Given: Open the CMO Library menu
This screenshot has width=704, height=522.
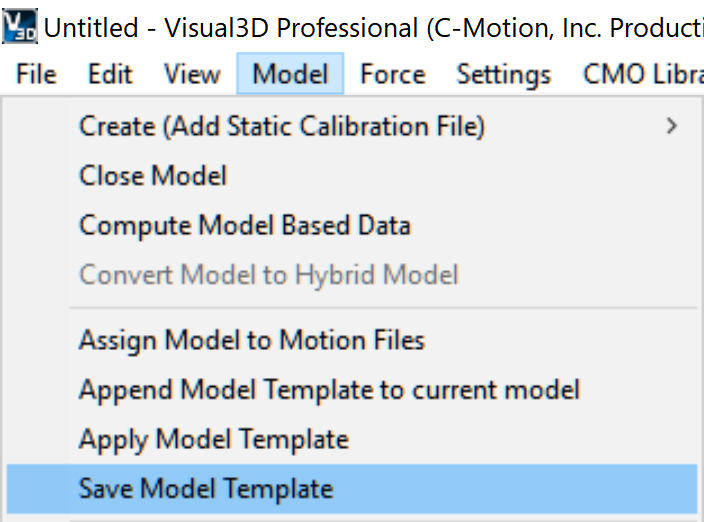Looking at the screenshot, I should 643,74.
